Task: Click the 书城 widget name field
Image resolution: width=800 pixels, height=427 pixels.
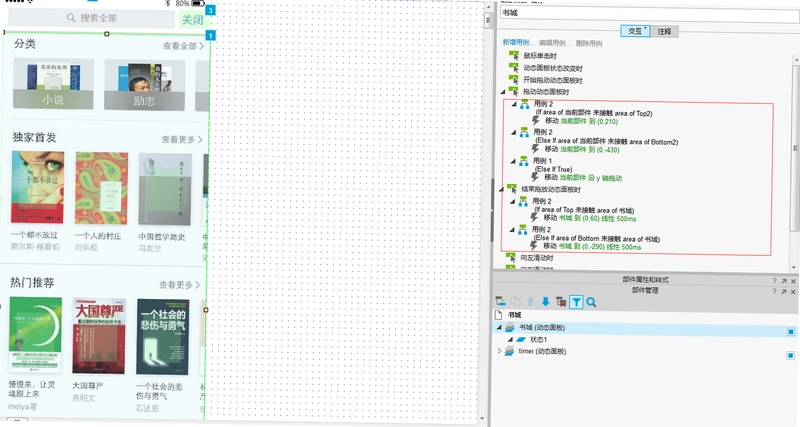Action: click(x=649, y=13)
